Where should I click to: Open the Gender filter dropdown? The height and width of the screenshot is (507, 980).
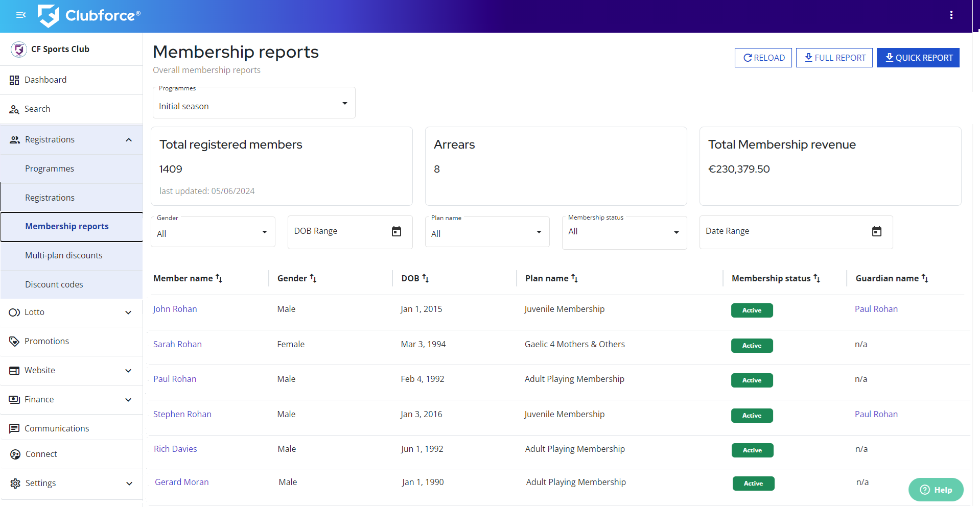coord(213,232)
